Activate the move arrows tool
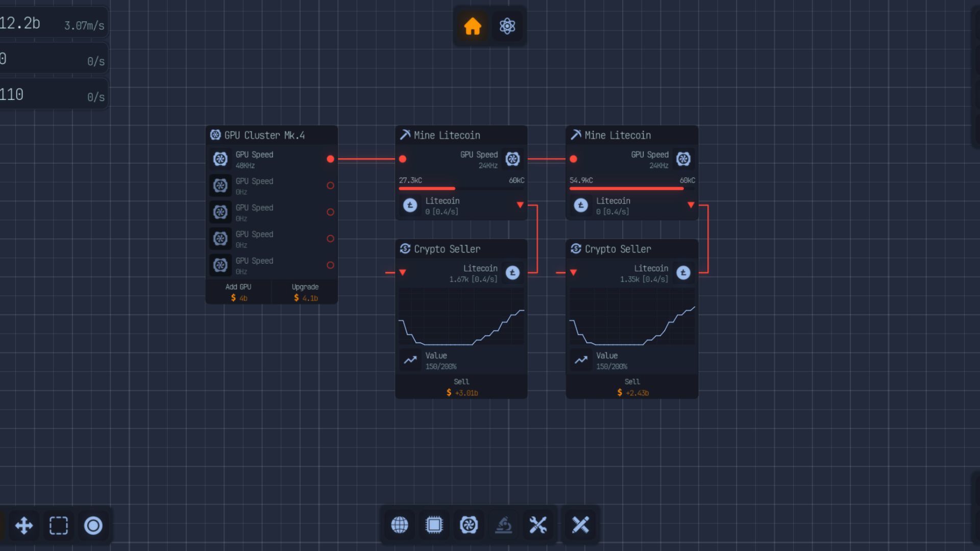980x551 pixels. click(24, 525)
